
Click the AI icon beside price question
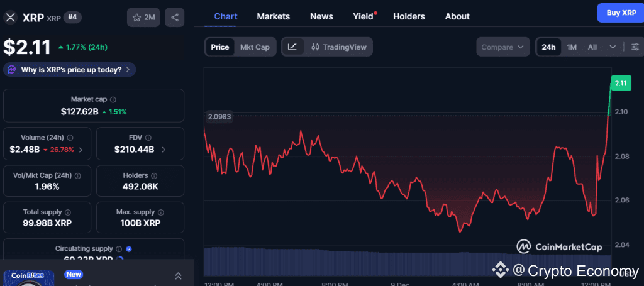tap(13, 69)
